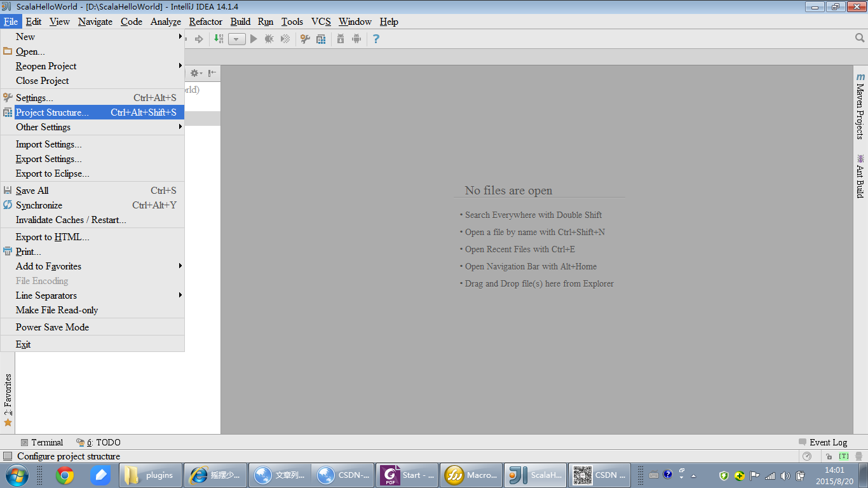The width and height of the screenshot is (868, 488).
Task: Click the Project Structure toolbar icon
Action: 321,39
